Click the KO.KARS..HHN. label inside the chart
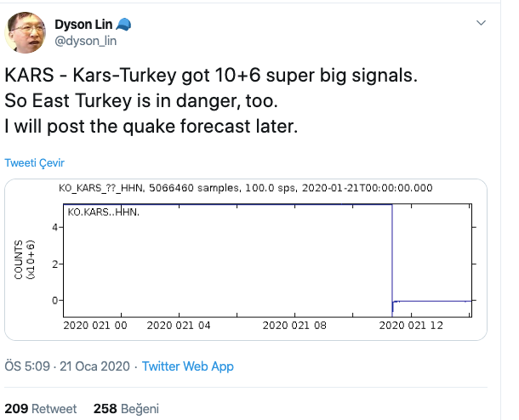Image resolution: width=519 pixels, height=420 pixels. (103, 211)
